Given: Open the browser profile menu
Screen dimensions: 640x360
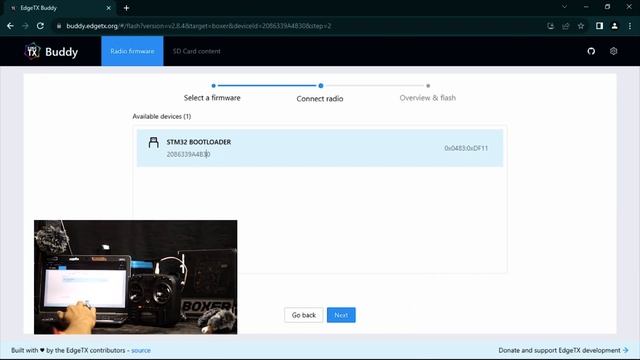Looking at the screenshot, I should click(614, 26).
